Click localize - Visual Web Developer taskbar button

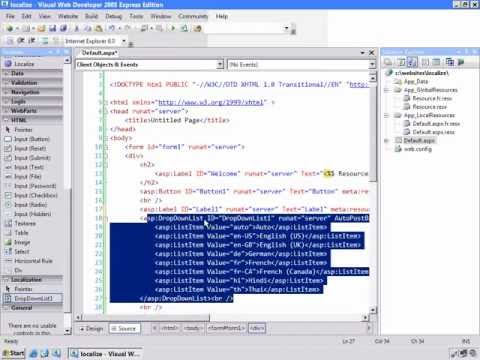[106, 353]
